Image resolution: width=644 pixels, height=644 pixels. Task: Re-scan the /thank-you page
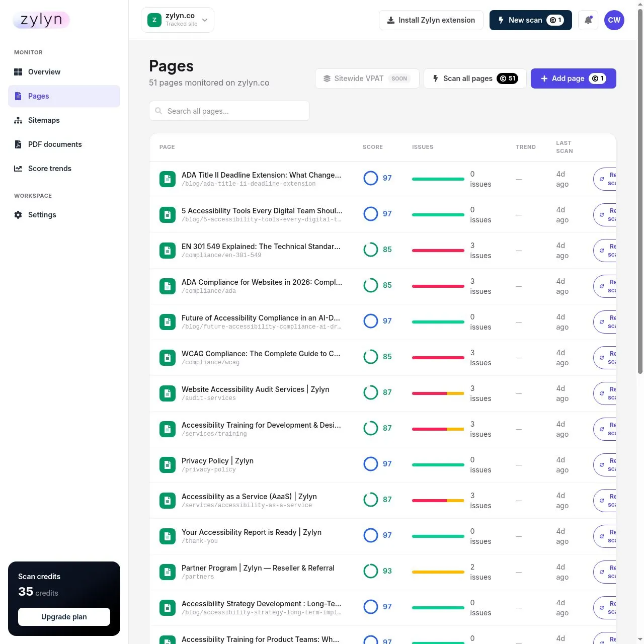point(605,536)
